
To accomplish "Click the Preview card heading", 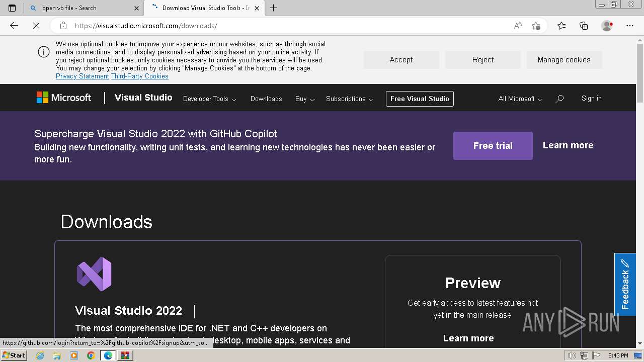I will coord(473,283).
